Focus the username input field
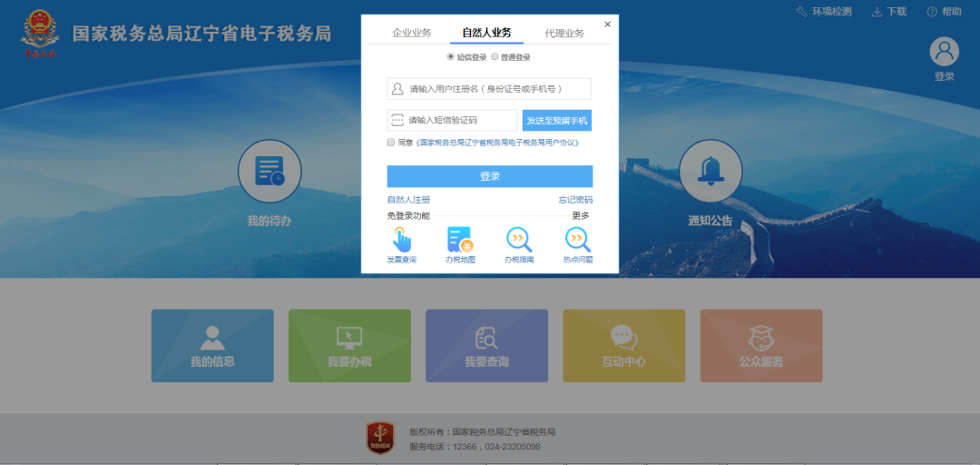This screenshot has height=465, width=980. click(489, 89)
